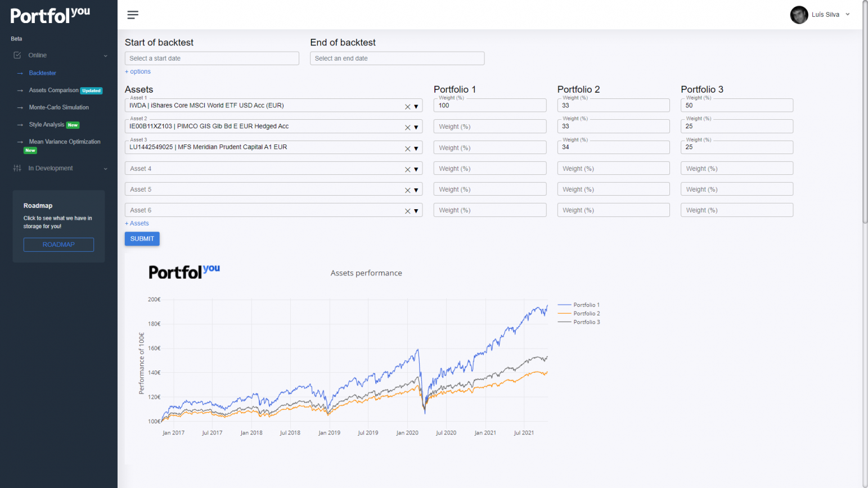Screen dimensions: 868x488
Task: Click the In Development sliders icon
Action: (x=17, y=168)
